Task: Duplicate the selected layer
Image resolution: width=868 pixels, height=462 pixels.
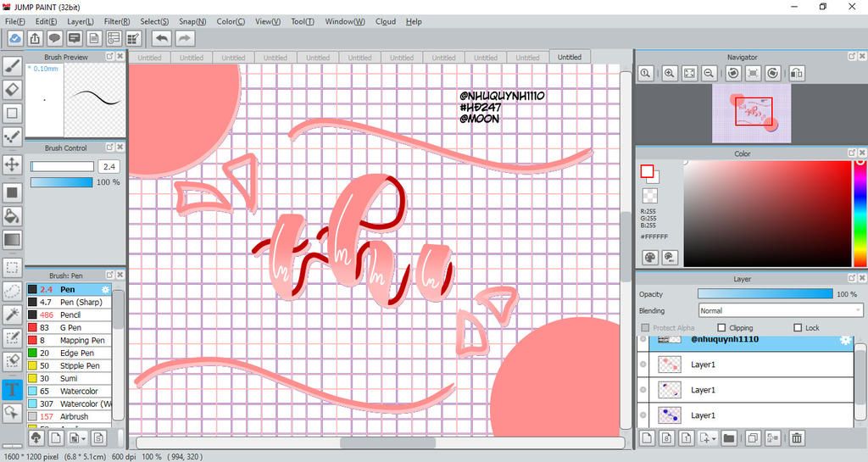Action: point(753,438)
